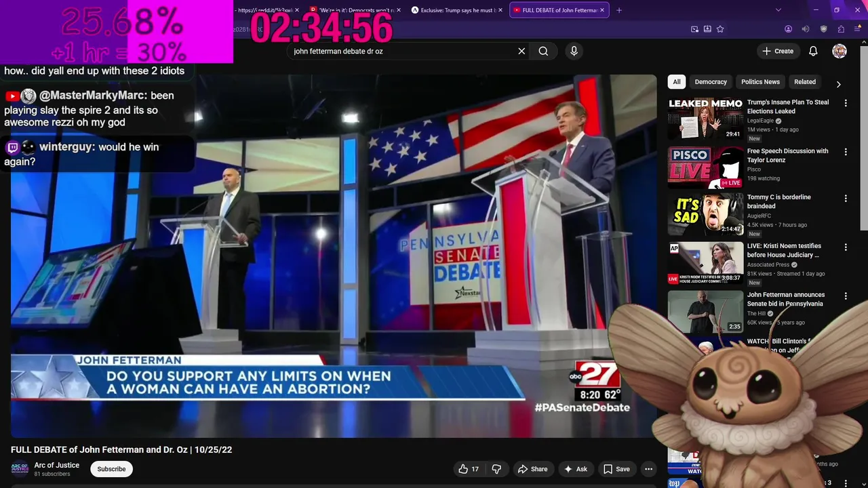The height and width of the screenshot is (488, 868).
Task: Open 'Tommy C is borderline braindead' title
Action: coord(779,201)
